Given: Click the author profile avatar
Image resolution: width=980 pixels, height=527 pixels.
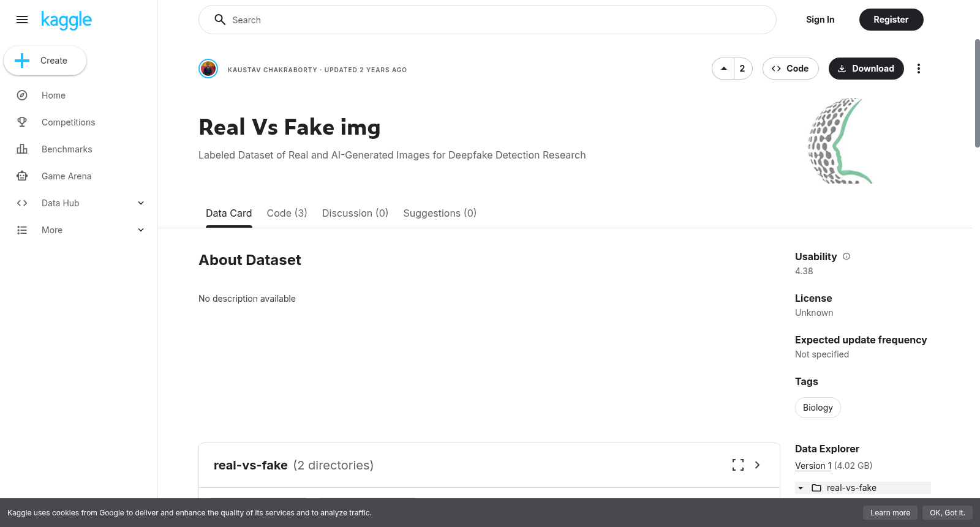Looking at the screenshot, I should (x=208, y=69).
